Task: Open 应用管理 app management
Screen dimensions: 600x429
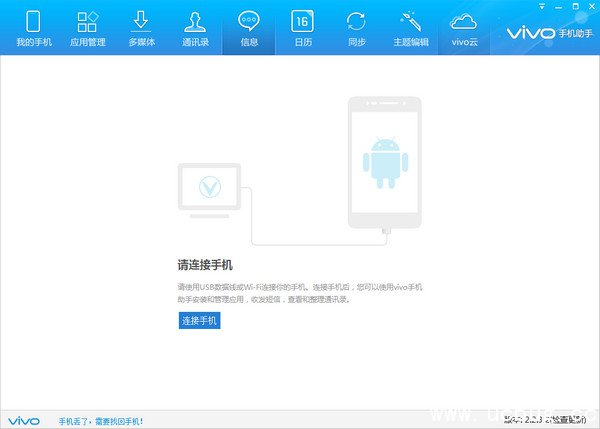Action: click(88, 28)
